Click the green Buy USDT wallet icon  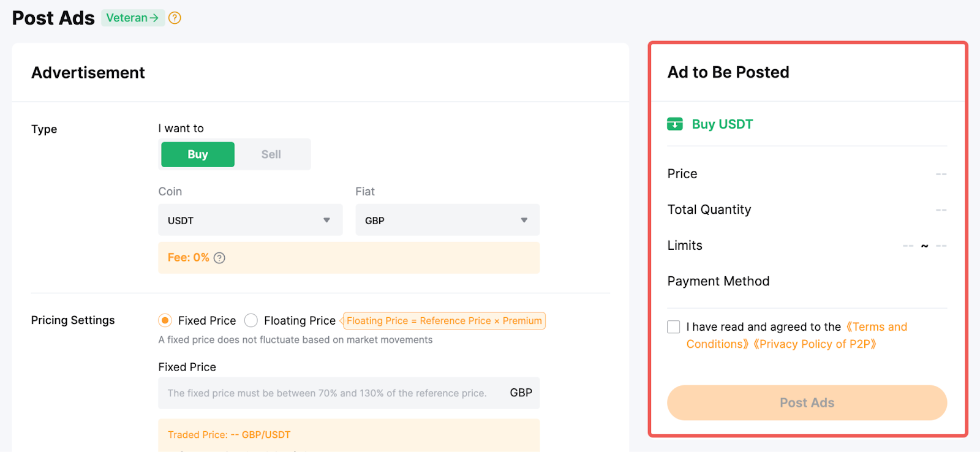point(674,124)
